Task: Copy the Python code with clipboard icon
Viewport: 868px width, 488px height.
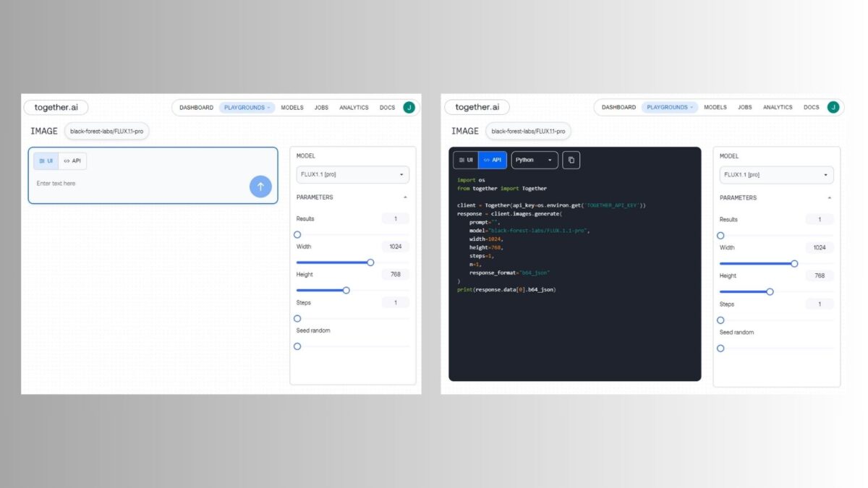Action: click(x=571, y=160)
